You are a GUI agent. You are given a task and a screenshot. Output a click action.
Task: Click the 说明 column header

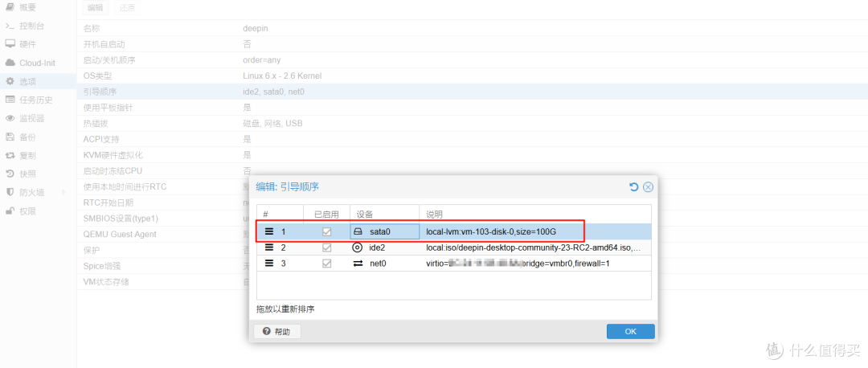coord(534,215)
